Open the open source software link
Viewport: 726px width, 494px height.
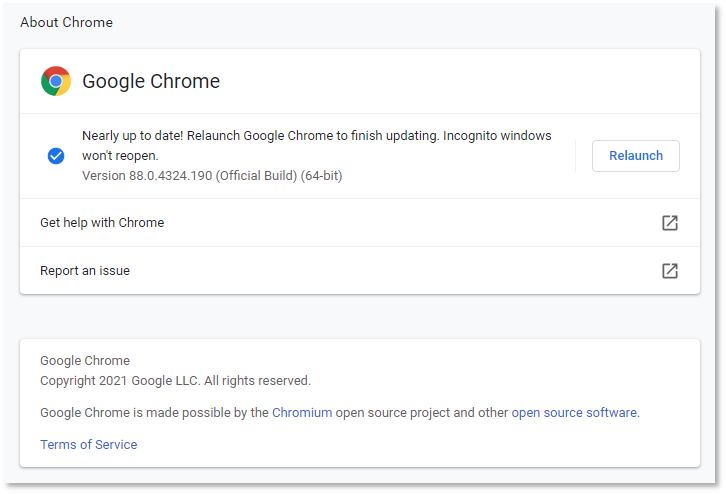point(574,413)
